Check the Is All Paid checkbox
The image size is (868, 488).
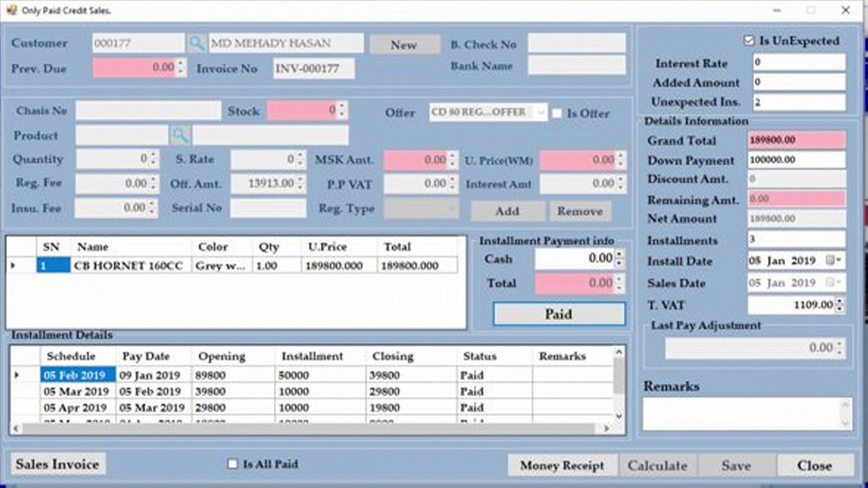pyautogui.click(x=233, y=464)
